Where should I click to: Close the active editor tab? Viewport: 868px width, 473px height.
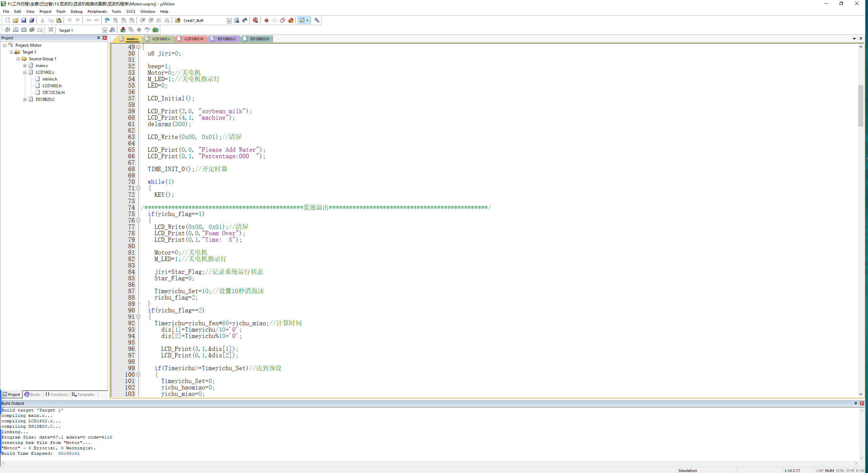[861, 39]
